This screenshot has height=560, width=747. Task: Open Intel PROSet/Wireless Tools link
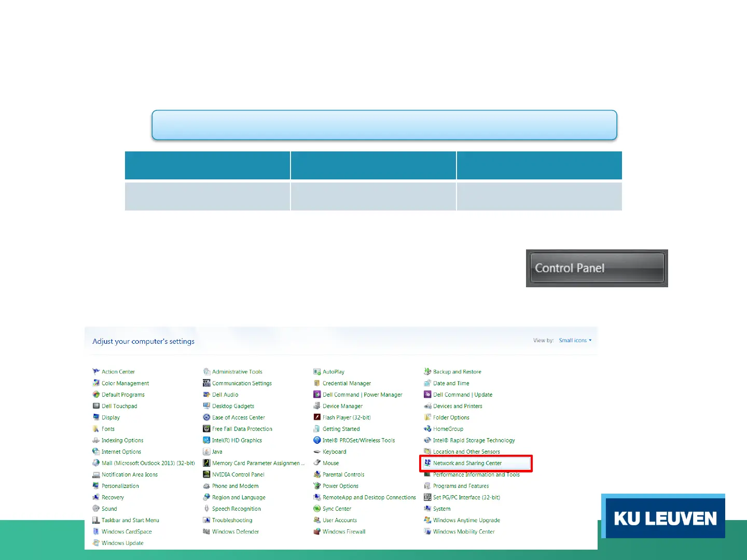[358, 440]
